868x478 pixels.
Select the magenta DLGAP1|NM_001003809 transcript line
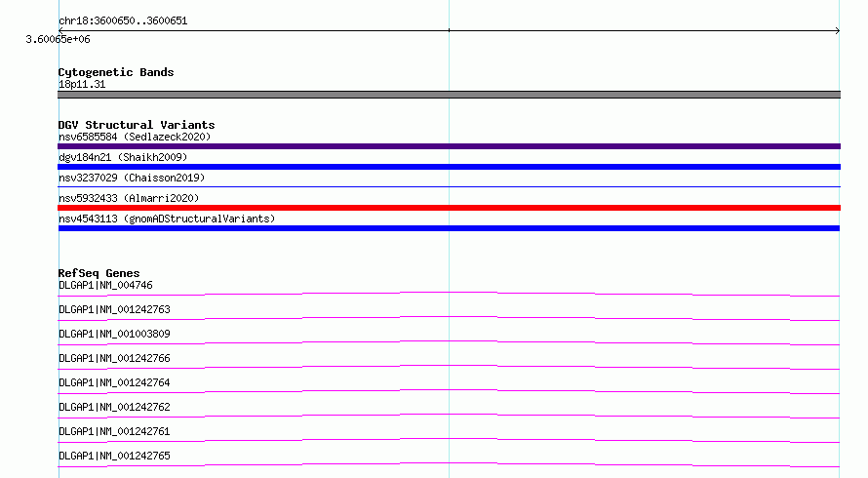point(449,342)
